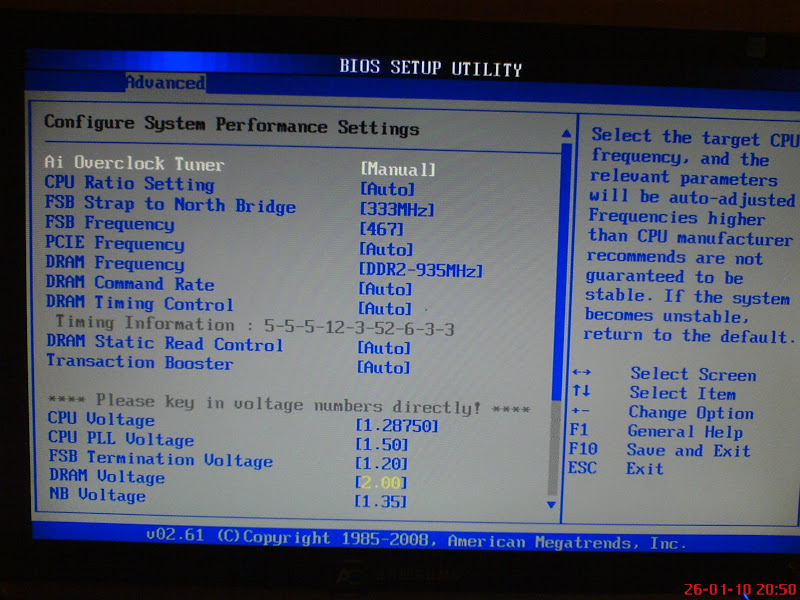800x600 pixels.
Task: Edit FSB Frequency value 467
Action: point(382,229)
